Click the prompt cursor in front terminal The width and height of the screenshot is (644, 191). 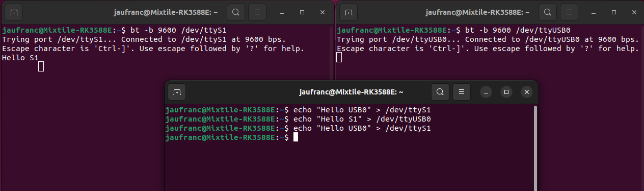tap(295, 137)
